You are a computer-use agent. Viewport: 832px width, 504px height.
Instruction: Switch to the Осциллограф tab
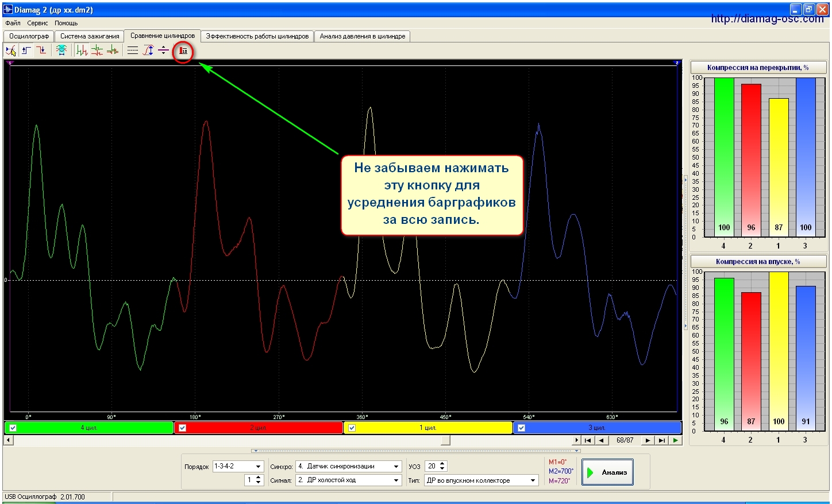click(29, 36)
